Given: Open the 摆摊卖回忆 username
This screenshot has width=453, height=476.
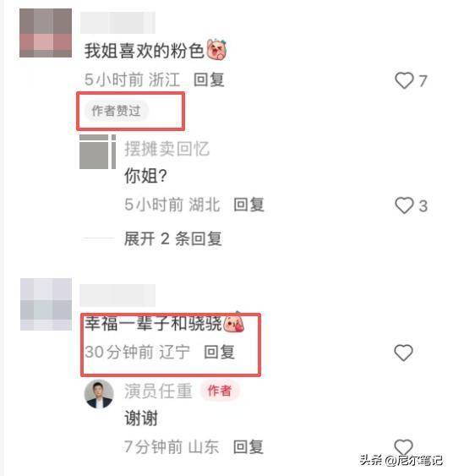Looking at the screenshot, I should (166, 149).
